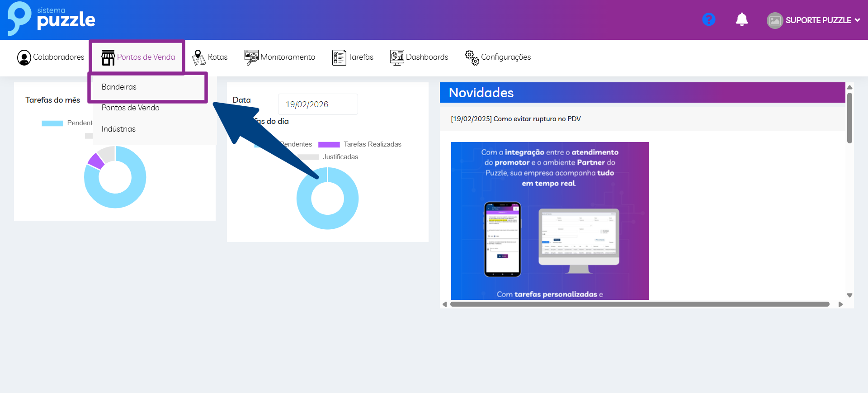Toggle the Justificadas legend item
This screenshot has height=393, width=868.
point(340,157)
